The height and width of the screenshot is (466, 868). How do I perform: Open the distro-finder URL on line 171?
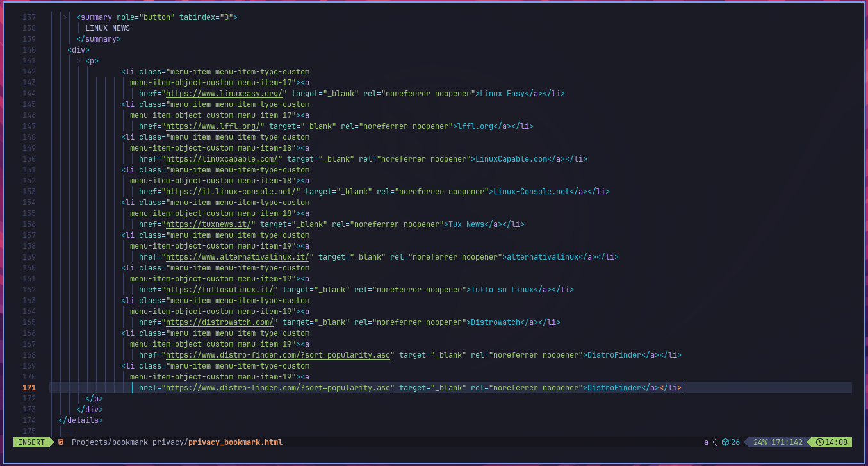[278, 388]
